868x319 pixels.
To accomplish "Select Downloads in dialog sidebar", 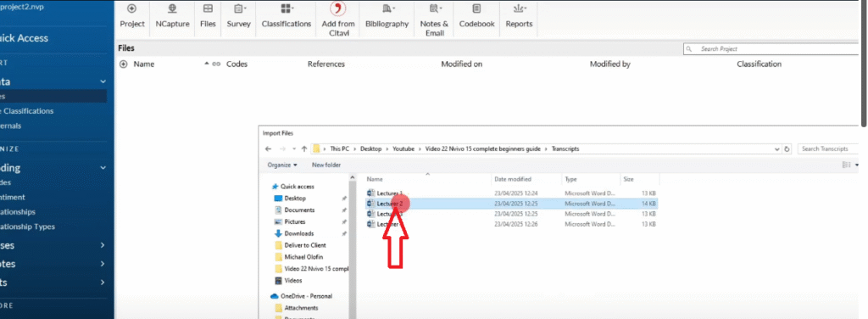I will pyautogui.click(x=294, y=233).
